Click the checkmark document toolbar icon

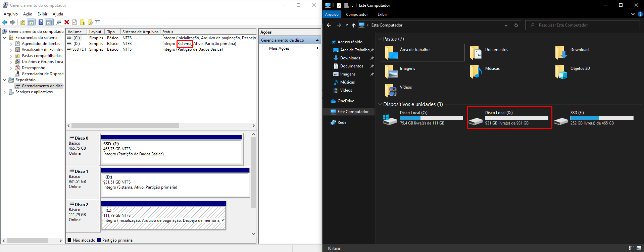pos(75,22)
